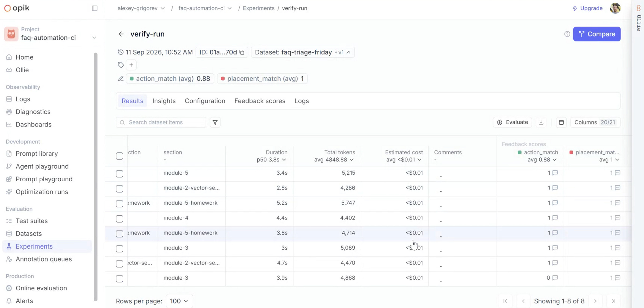Go to the next results page arrow

click(595, 301)
